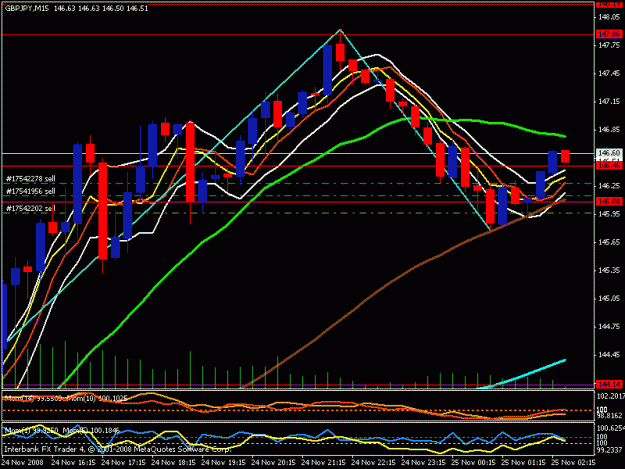The height and width of the screenshot is (469, 625).
Task: Click the 147.15 price scale label
Action: coord(609,102)
